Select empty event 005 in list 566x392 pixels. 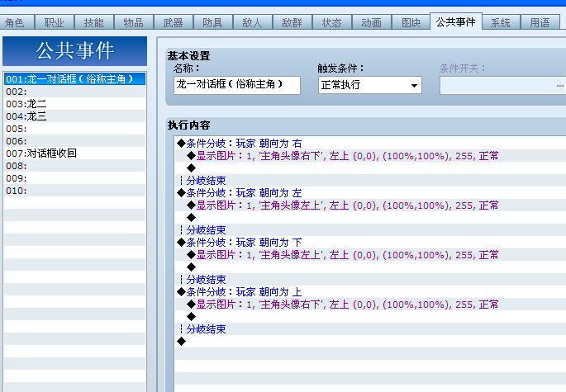pos(74,129)
